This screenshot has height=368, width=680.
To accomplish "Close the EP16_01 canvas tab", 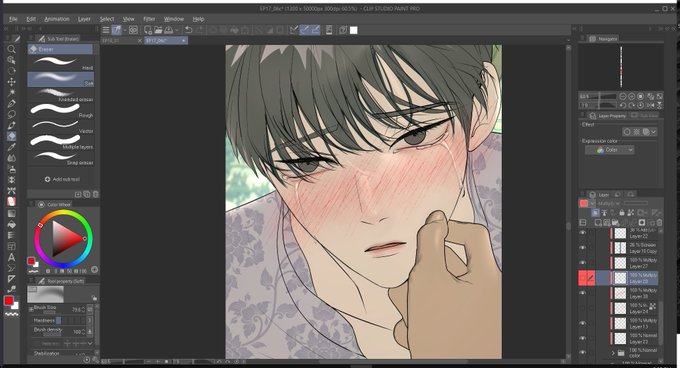I will [140, 40].
